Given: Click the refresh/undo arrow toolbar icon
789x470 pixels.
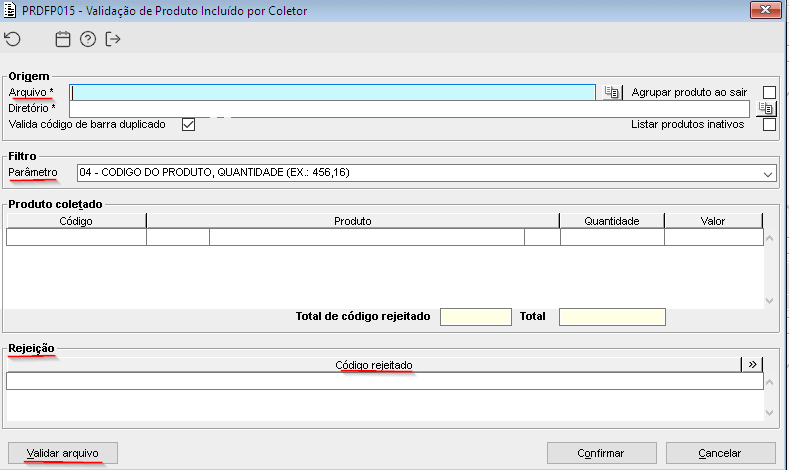Looking at the screenshot, I should 13,39.
